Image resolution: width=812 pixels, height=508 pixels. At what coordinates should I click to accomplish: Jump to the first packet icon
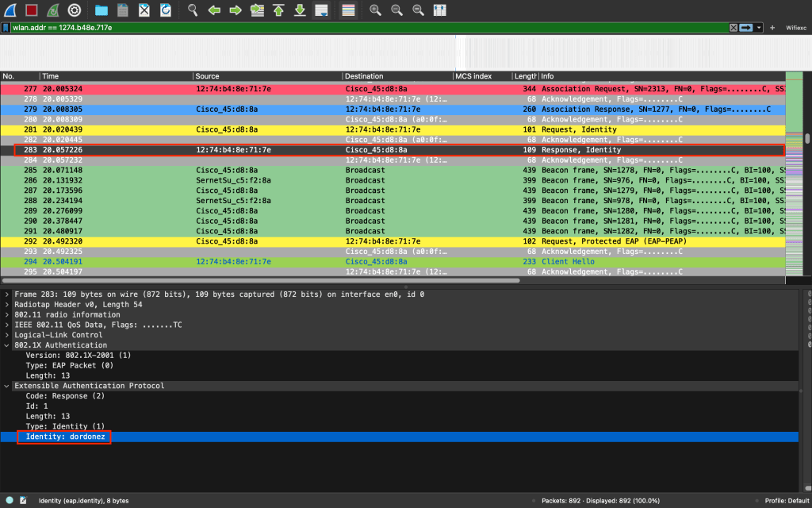point(278,10)
